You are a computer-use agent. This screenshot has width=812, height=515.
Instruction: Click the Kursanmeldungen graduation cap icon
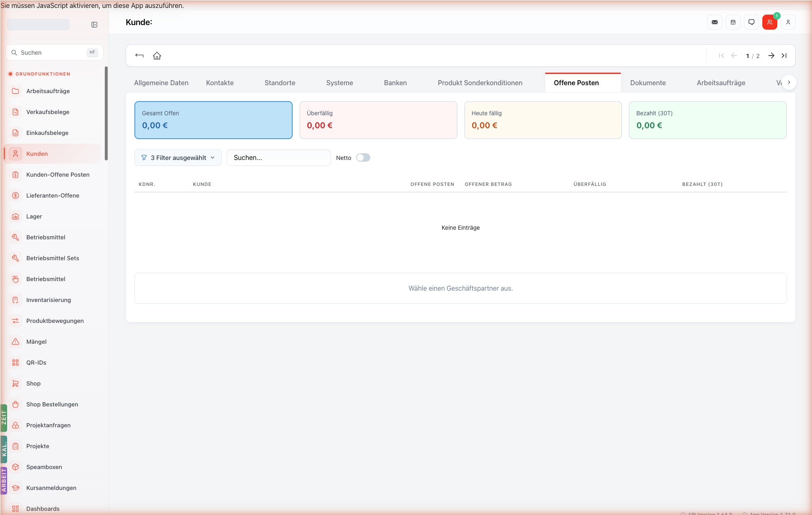(15, 488)
